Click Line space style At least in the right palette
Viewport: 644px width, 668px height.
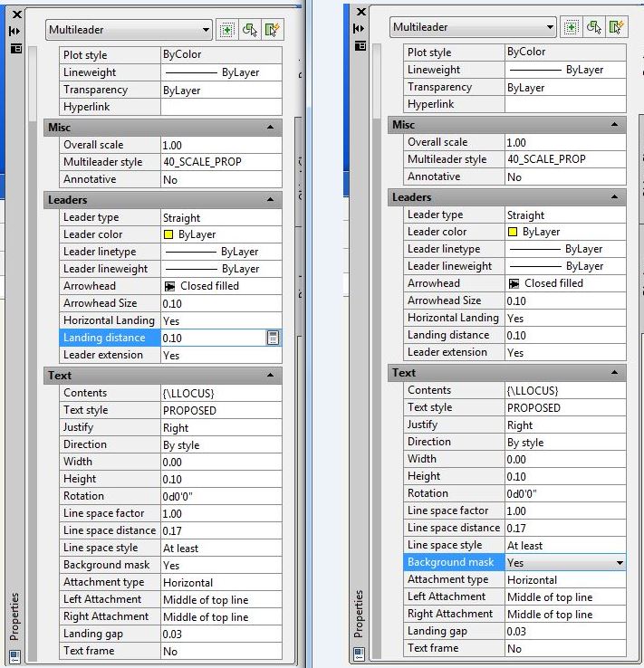[x=565, y=545]
